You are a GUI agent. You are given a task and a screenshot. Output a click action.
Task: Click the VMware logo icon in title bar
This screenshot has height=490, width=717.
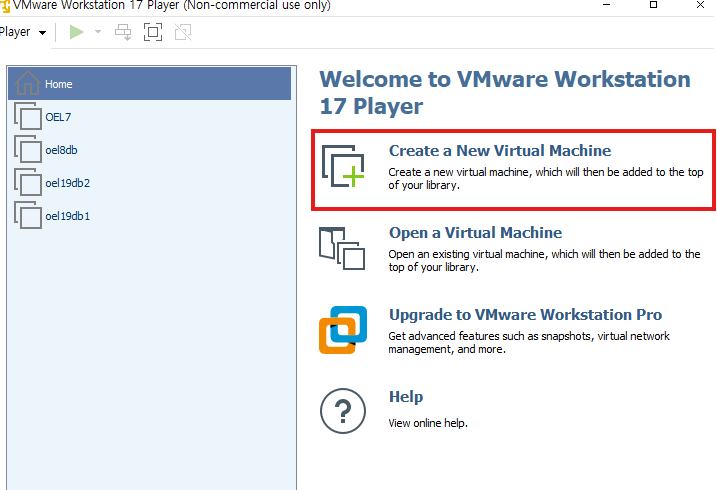tap(5, 5)
